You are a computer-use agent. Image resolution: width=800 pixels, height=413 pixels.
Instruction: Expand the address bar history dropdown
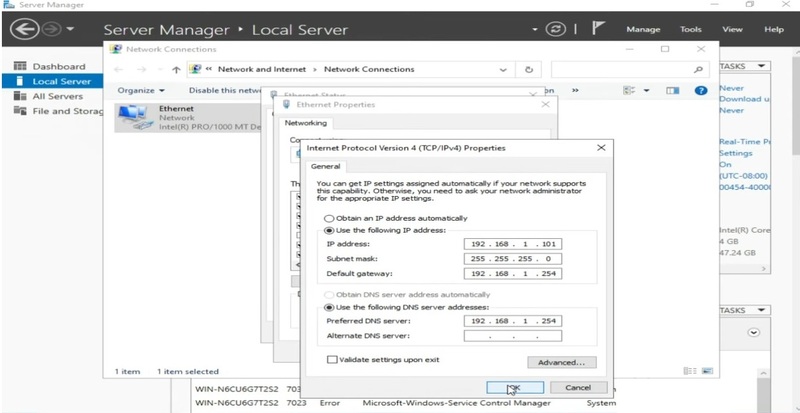coord(504,69)
